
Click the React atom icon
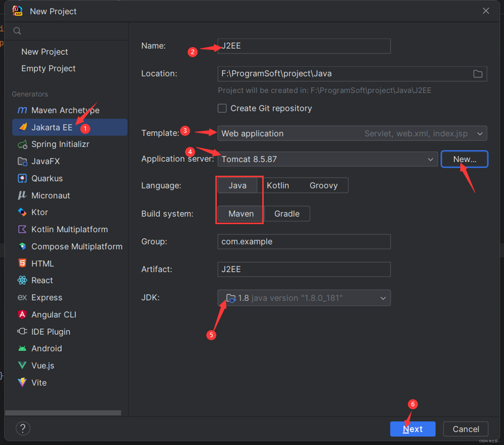tap(22, 280)
